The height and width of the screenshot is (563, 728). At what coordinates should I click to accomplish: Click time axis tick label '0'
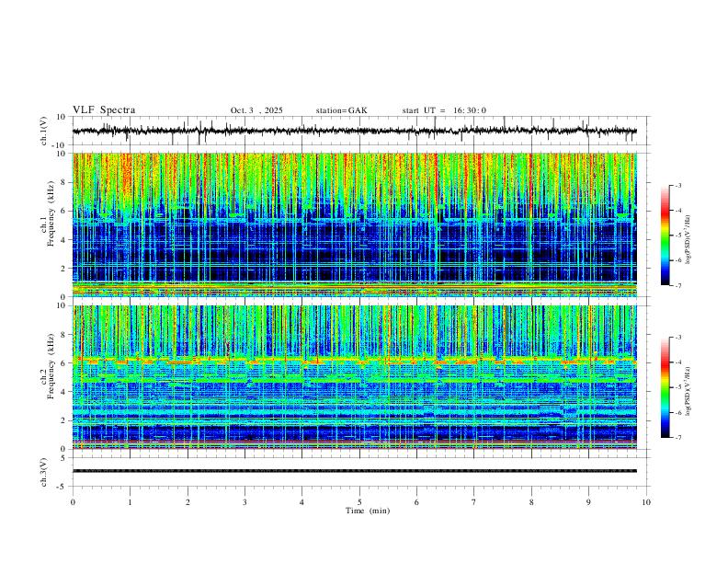73,502
